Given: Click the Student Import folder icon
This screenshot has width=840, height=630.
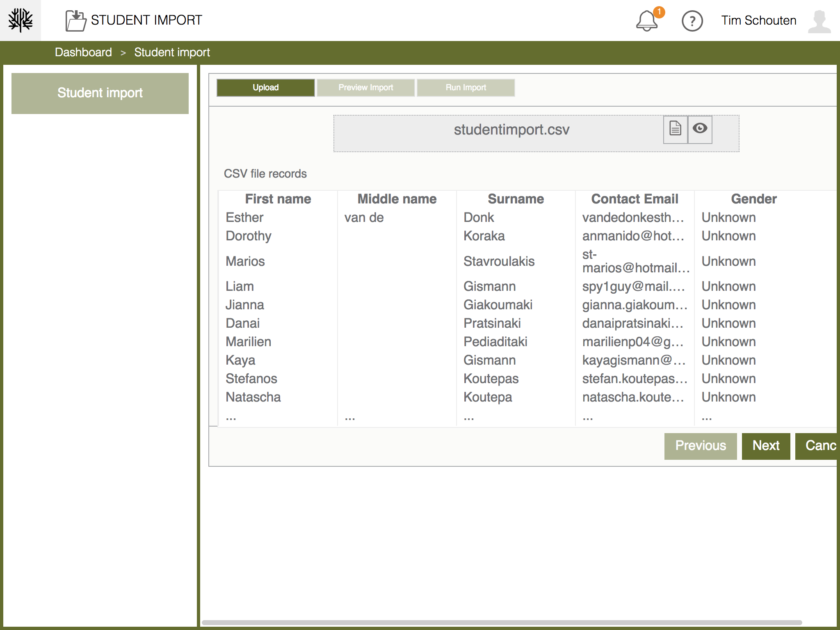Looking at the screenshot, I should pos(75,21).
